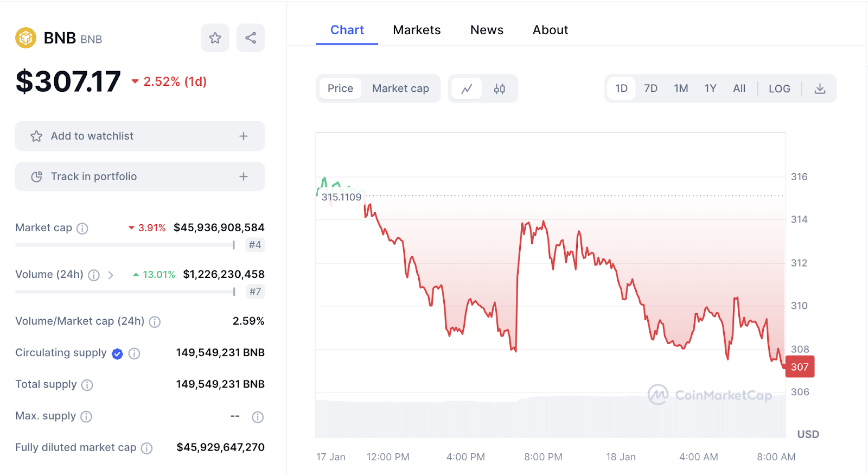Image resolution: width=868 pixels, height=475 pixels.
Task: Click info icon beside Fully diluted market cap
Action: 146,448
